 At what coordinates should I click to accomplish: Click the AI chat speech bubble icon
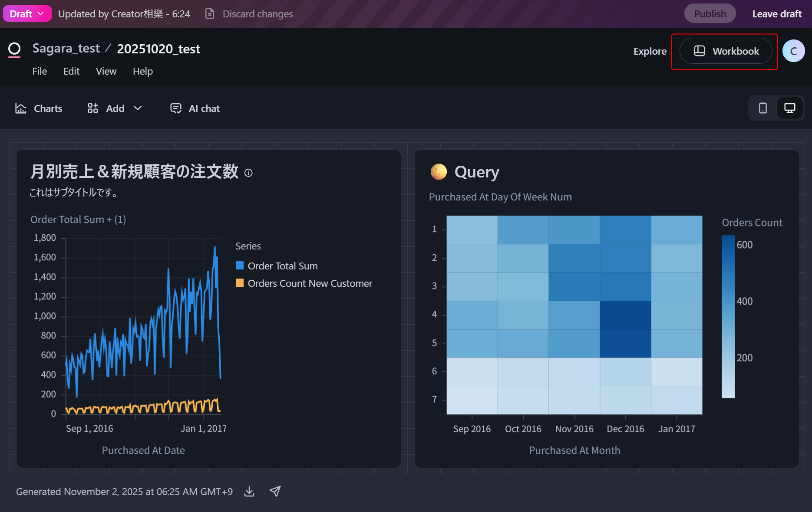(x=176, y=108)
